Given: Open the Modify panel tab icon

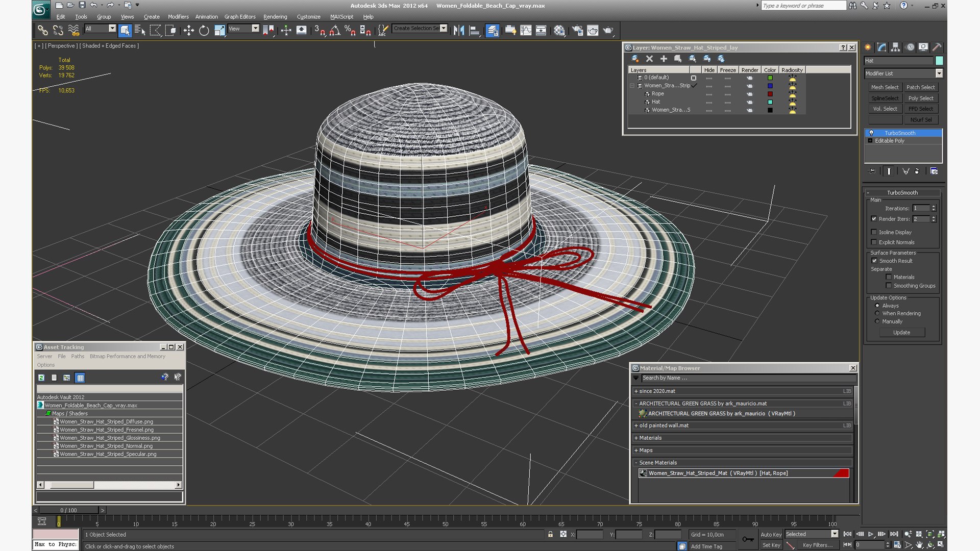Looking at the screenshot, I should coord(882,47).
